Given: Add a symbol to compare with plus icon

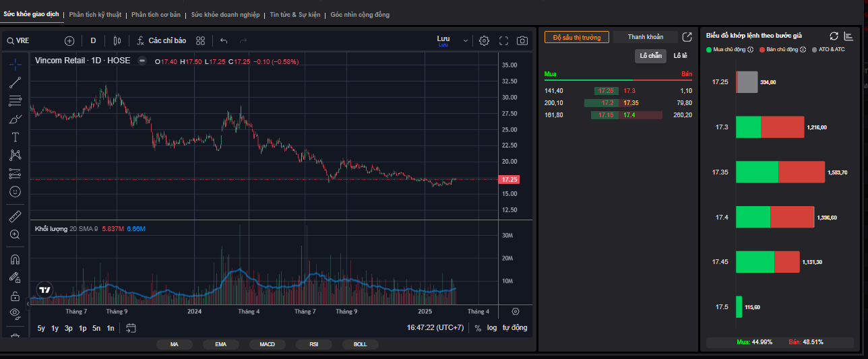Looking at the screenshot, I should (69, 40).
